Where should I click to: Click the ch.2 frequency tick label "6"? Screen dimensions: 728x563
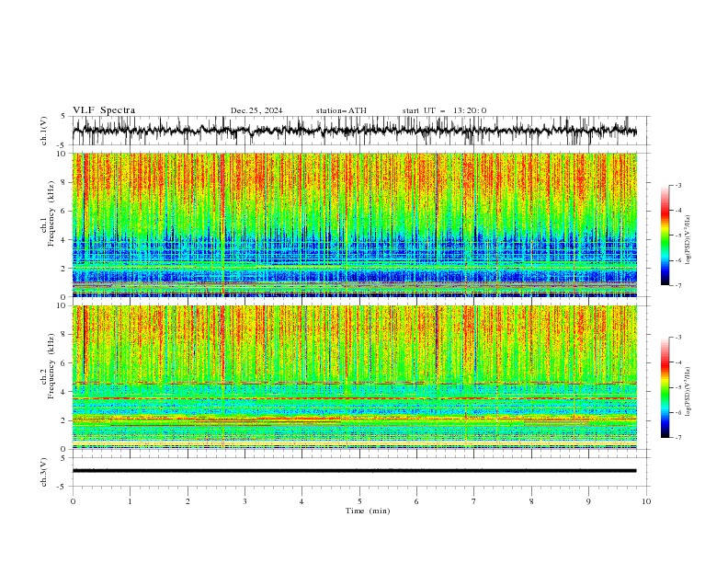(x=63, y=363)
